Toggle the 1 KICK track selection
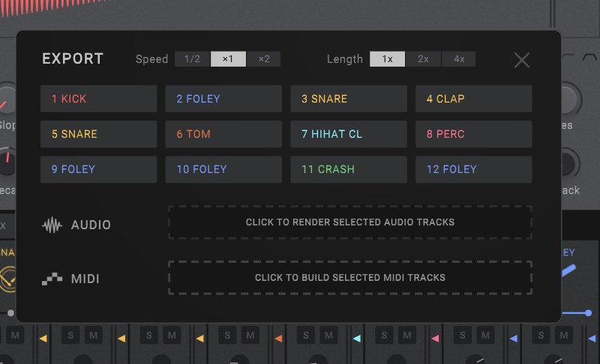600x364 pixels. click(x=98, y=99)
